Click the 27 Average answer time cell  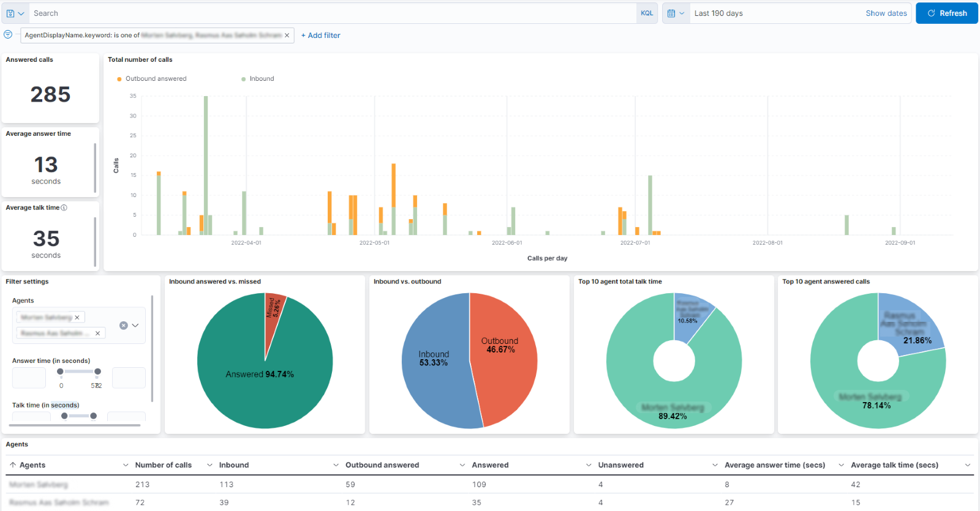point(729,502)
